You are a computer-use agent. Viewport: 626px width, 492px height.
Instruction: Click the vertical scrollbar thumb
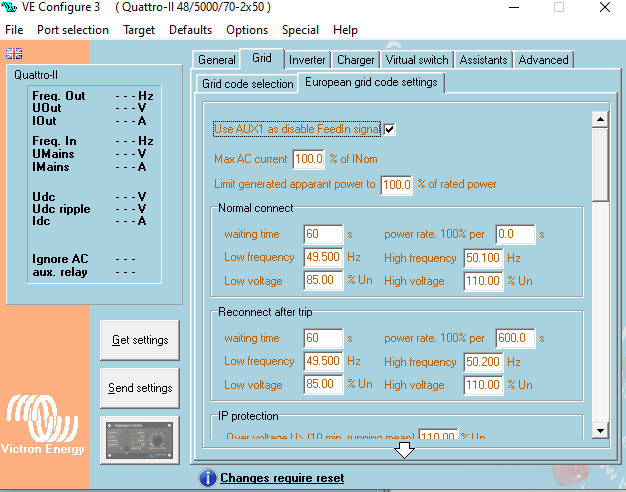[600, 165]
